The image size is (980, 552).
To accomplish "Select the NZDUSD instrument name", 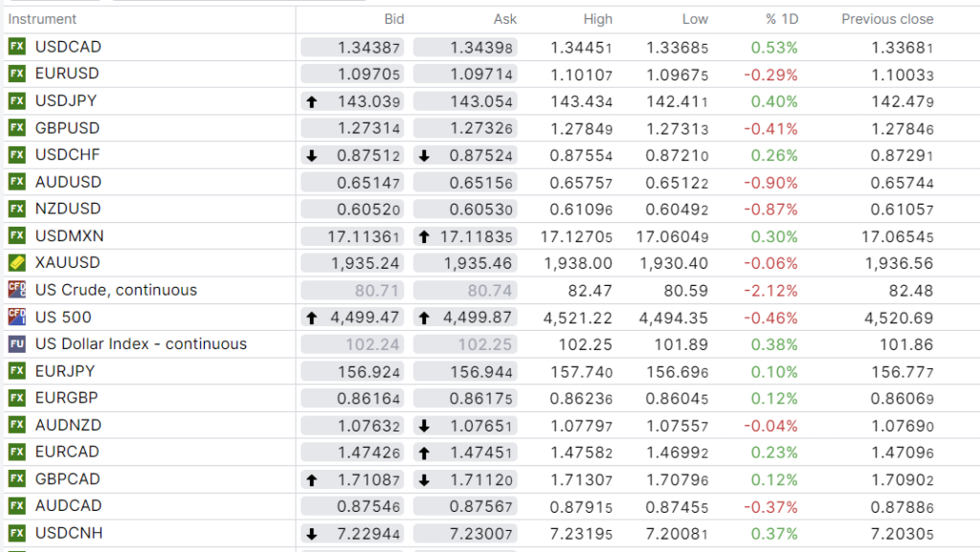I will pos(68,209).
